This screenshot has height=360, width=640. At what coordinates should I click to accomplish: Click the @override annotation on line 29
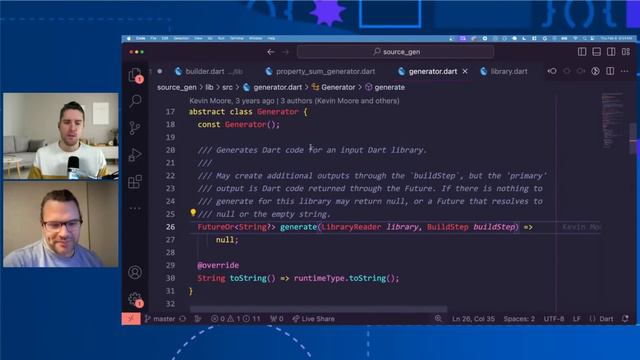[x=218, y=265]
